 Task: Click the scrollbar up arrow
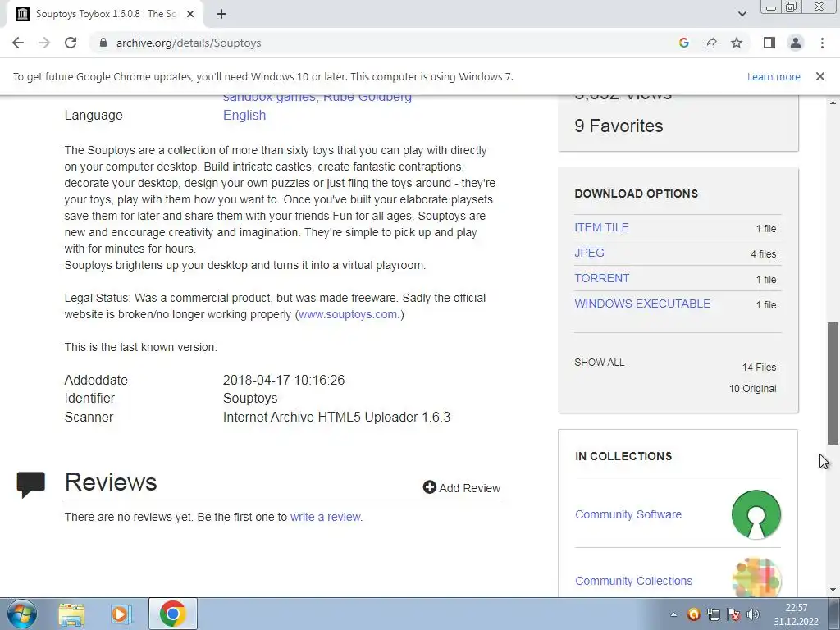tap(833, 102)
